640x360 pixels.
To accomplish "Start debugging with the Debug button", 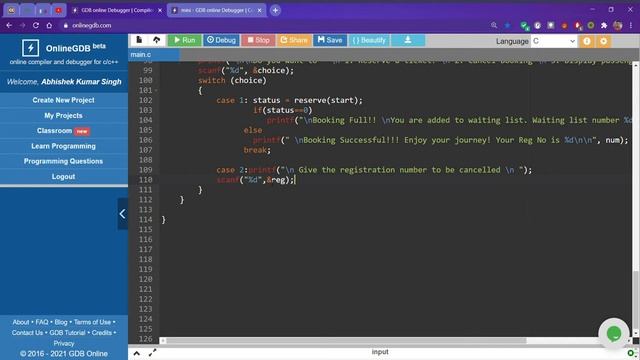I will 221,40.
